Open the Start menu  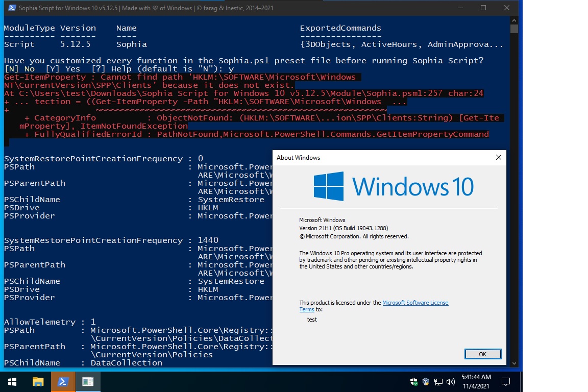11,381
